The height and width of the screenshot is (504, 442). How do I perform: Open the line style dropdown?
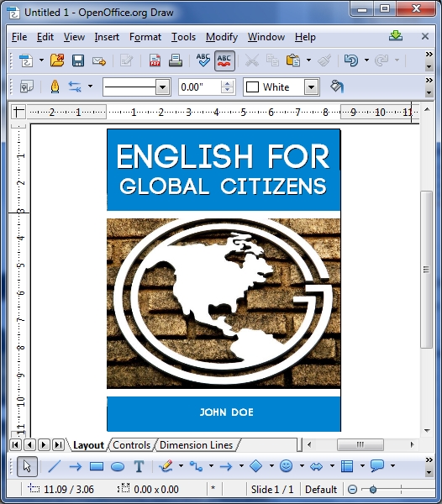coord(163,87)
